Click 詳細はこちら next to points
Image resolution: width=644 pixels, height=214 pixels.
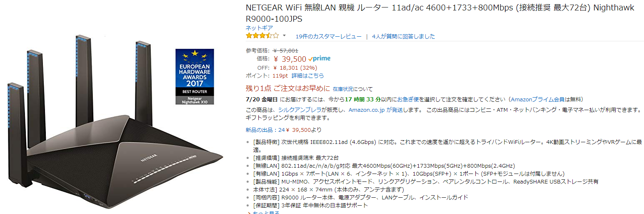pos(307,76)
